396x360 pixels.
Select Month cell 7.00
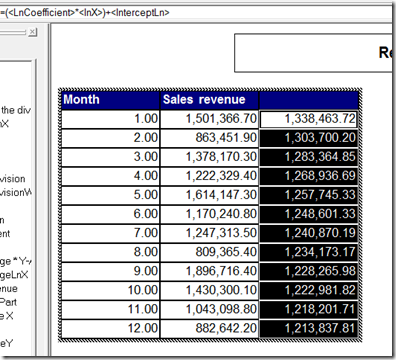pyautogui.click(x=110, y=233)
